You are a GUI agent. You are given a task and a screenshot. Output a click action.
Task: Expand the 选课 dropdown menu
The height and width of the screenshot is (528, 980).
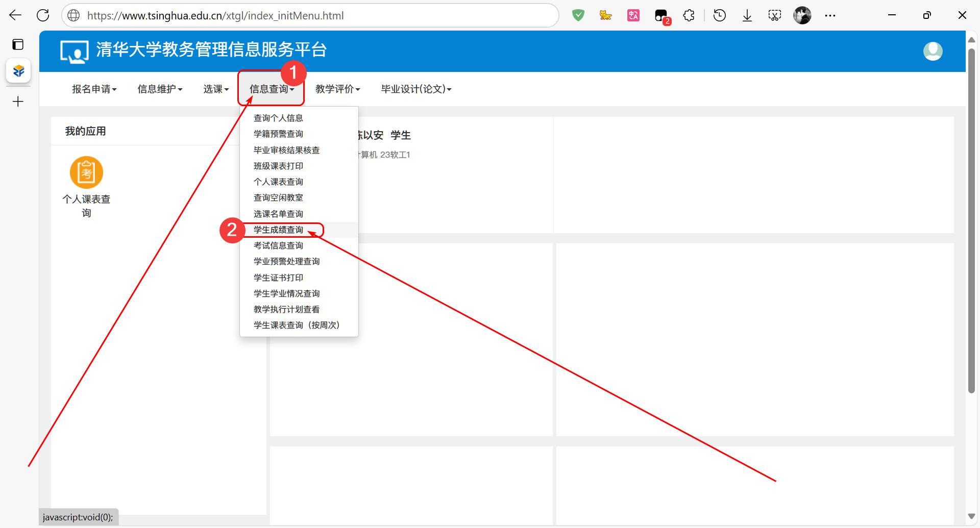pyautogui.click(x=216, y=89)
